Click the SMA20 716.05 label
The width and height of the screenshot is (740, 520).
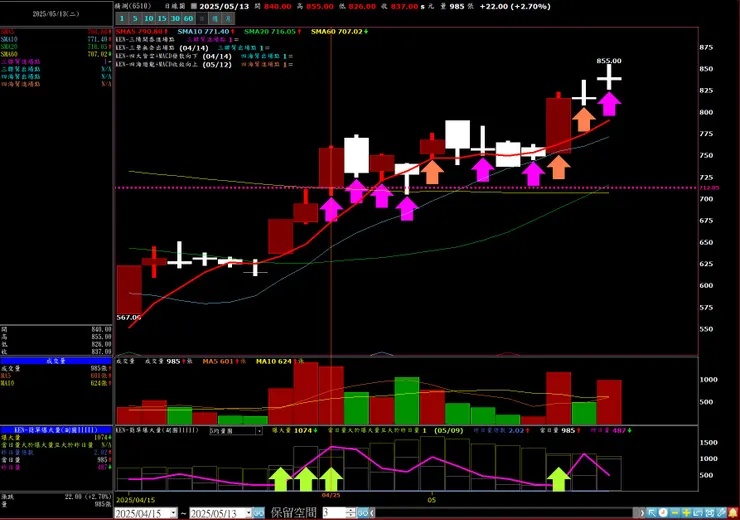(273, 32)
